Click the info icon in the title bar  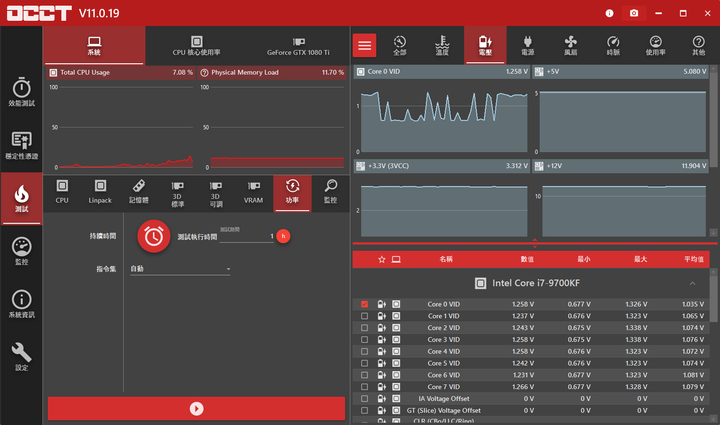(x=609, y=13)
